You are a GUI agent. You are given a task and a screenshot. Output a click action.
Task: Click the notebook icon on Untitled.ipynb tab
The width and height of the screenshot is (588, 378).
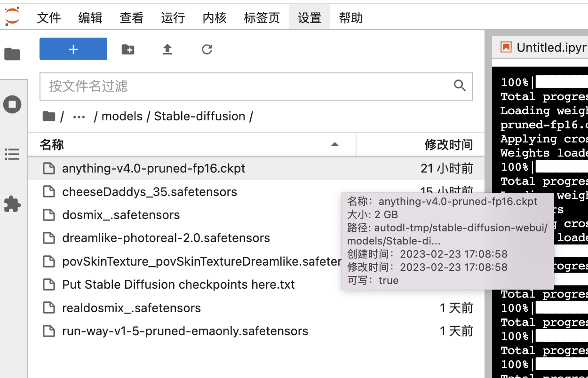(506, 47)
